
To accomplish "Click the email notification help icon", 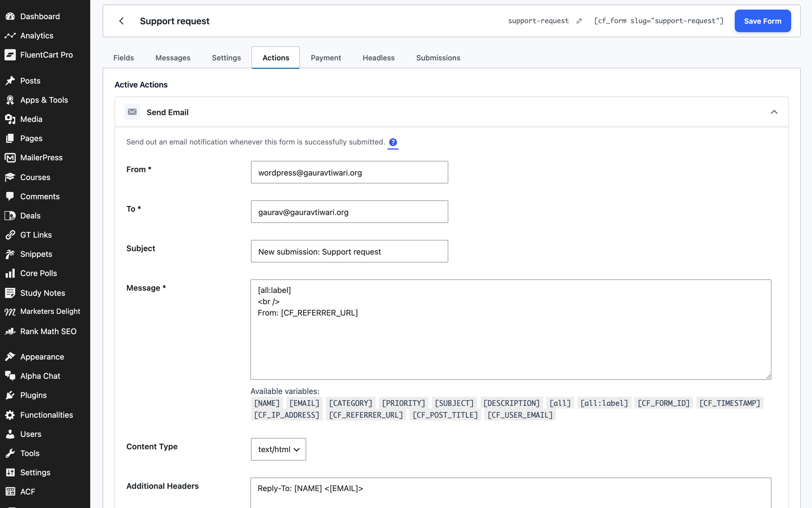I will click(x=392, y=142).
